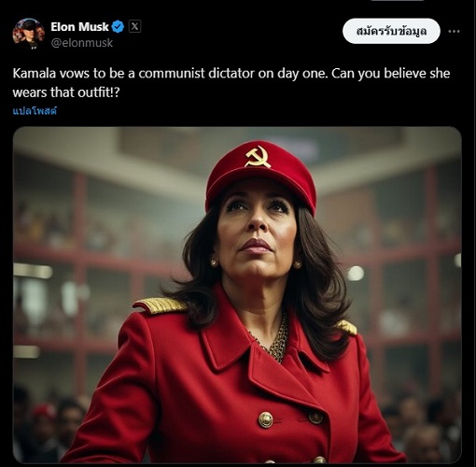Open the three-dot more options menu
Screen dimensions: 476x467
[x=454, y=31]
